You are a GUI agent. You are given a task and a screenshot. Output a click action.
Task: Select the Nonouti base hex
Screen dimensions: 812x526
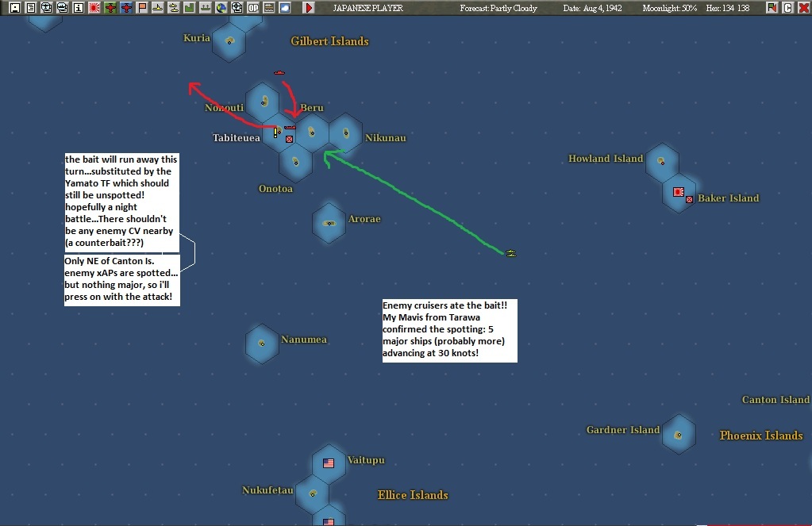coord(263,102)
